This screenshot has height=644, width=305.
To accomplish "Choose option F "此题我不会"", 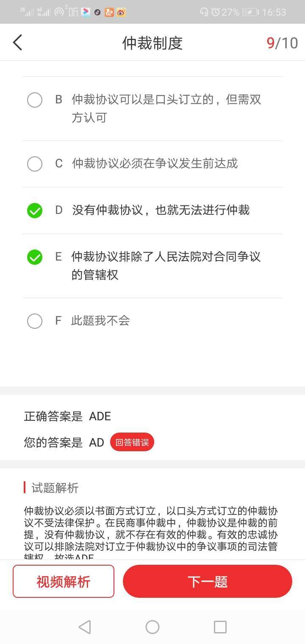I will point(35,321).
